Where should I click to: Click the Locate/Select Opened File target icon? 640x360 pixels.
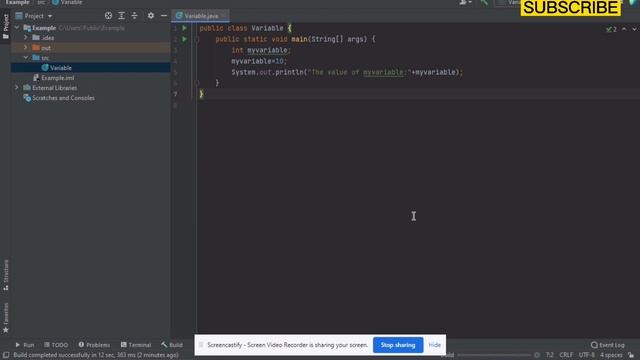click(108, 16)
